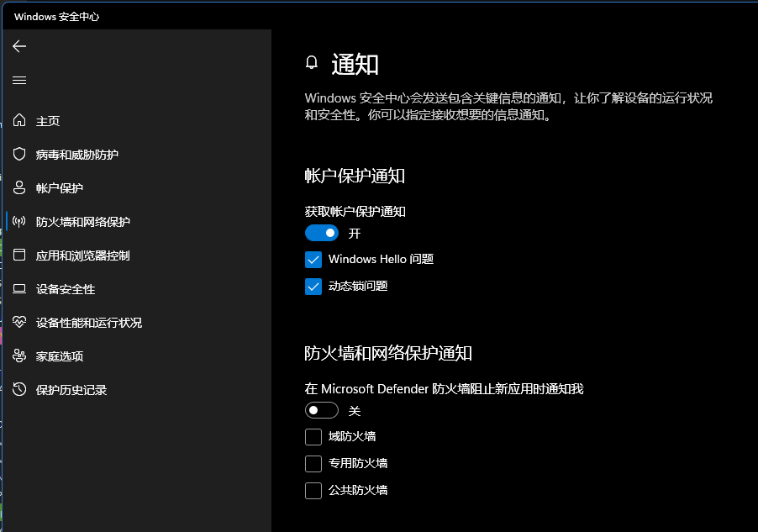Click the person icon for 帐户保护
Image resolution: width=758 pixels, height=532 pixels.
(x=19, y=187)
